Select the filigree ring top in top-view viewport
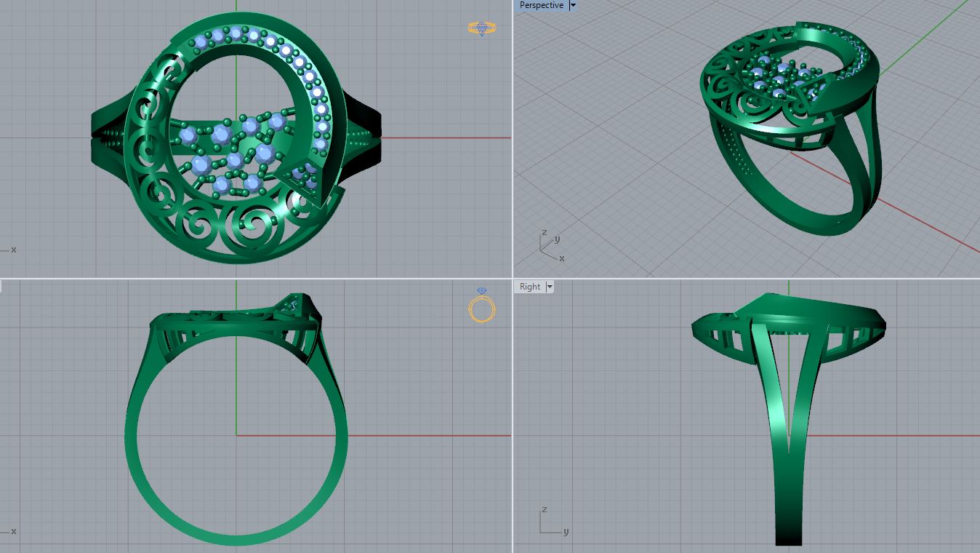The height and width of the screenshot is (553, 980). [235, 138]
